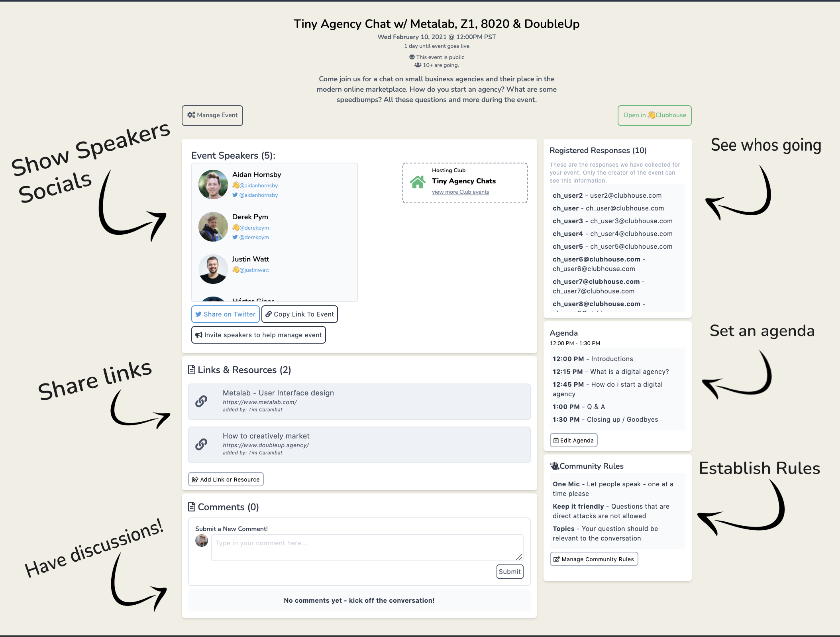Share the event on Twitter

(226, 314)
